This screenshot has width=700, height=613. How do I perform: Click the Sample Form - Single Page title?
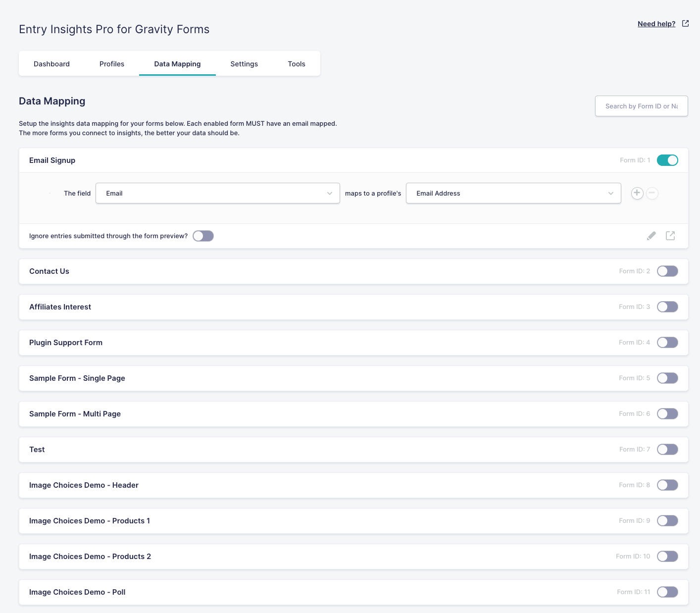point(77,378)
